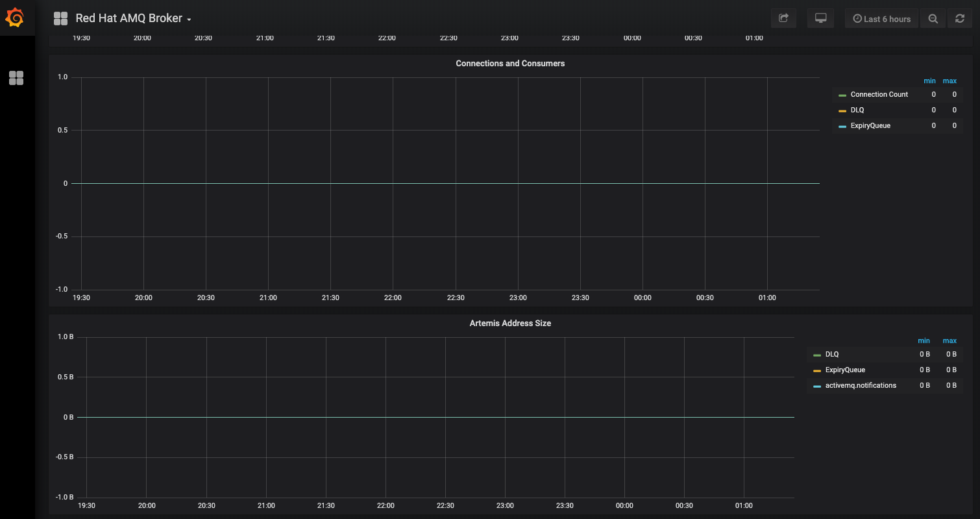Pick color for ExpiryQueue swatch in Artemis legend
980x519 pixels.
[x=817, y=371]
